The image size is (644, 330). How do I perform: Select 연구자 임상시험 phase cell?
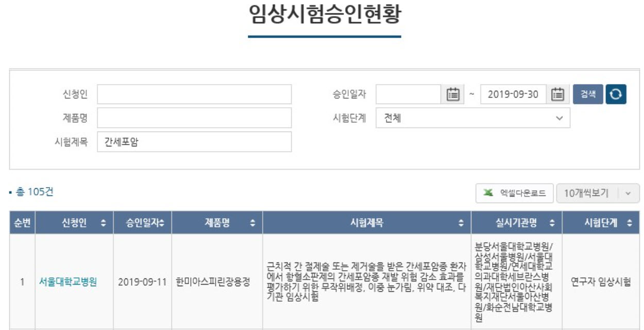[601, 282]
